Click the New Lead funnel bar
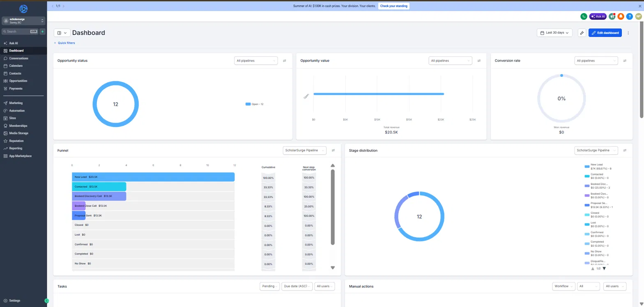644x307 pixels. (x=153, y=177)
